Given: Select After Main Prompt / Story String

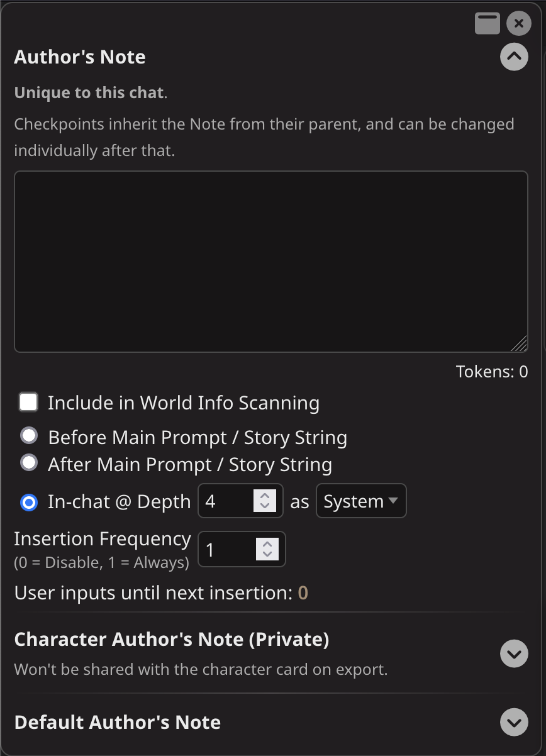Looking at the screenshot, I should tap(29, 464).
